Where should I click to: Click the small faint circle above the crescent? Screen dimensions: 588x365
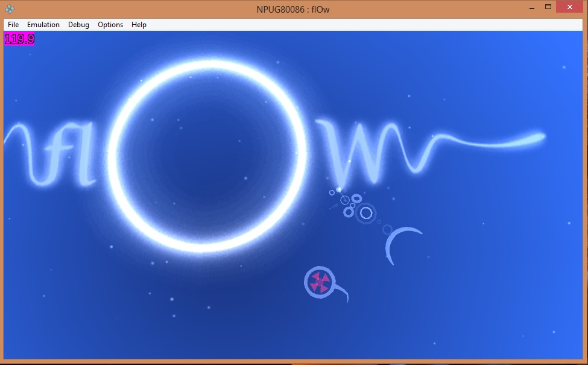point(387,229)
